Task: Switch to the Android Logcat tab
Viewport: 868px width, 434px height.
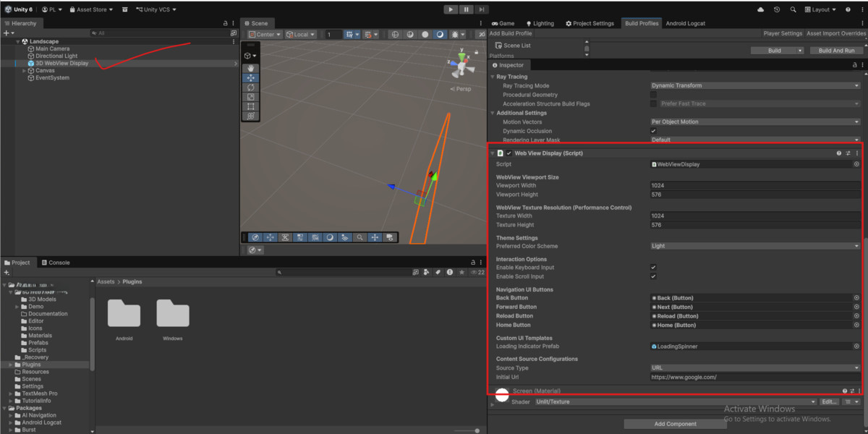Action: [x=685, y=23]
